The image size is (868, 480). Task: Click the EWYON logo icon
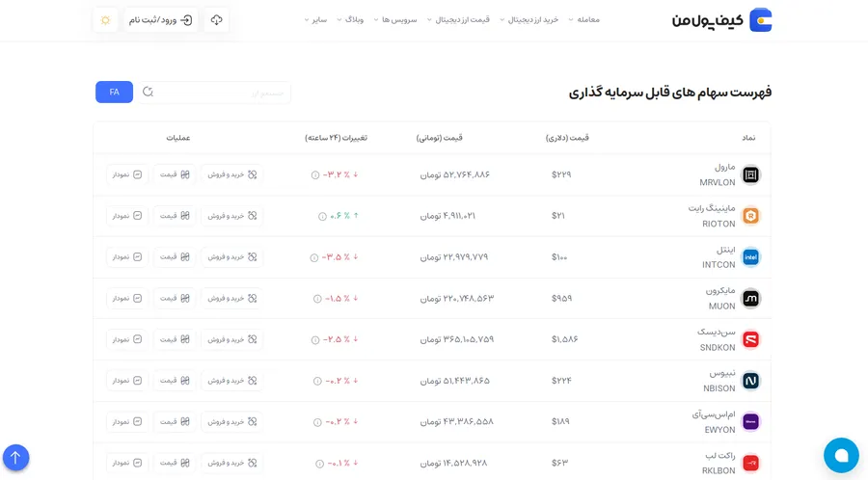(750, 422)
